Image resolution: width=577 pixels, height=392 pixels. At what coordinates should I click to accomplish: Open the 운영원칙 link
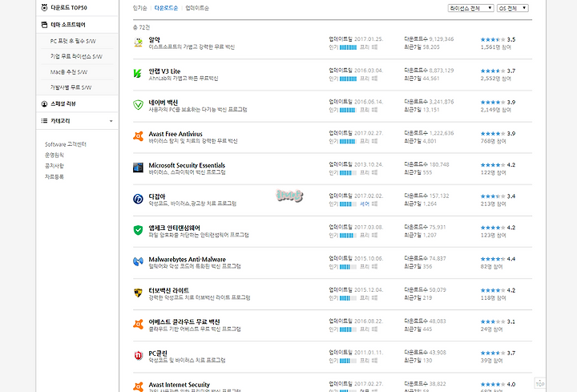(54, 155)
